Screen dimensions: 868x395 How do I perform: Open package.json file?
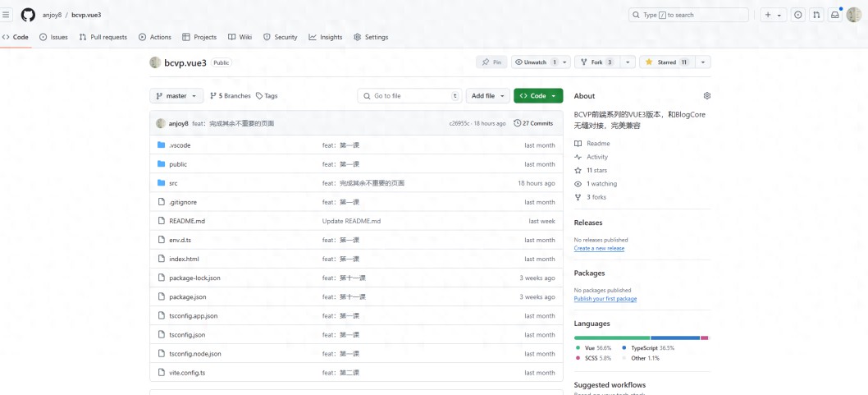188,297
